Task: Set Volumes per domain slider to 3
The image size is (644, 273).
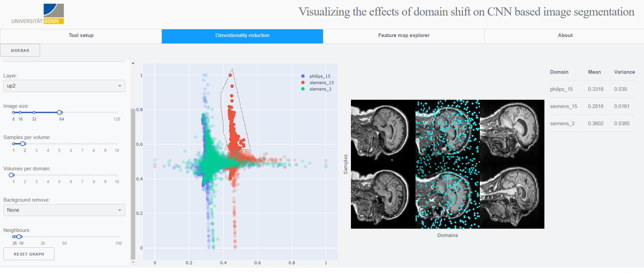Action: point(36,175)
